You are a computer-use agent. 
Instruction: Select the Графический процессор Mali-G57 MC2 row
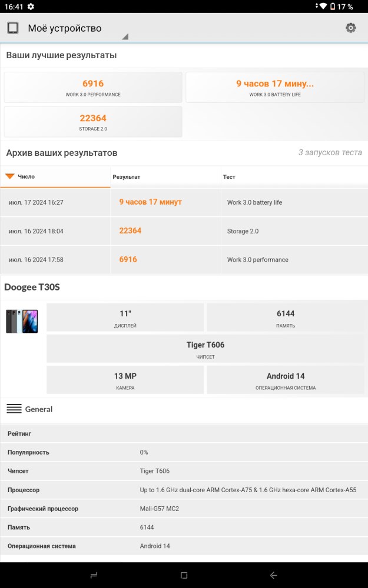[184, 509]
